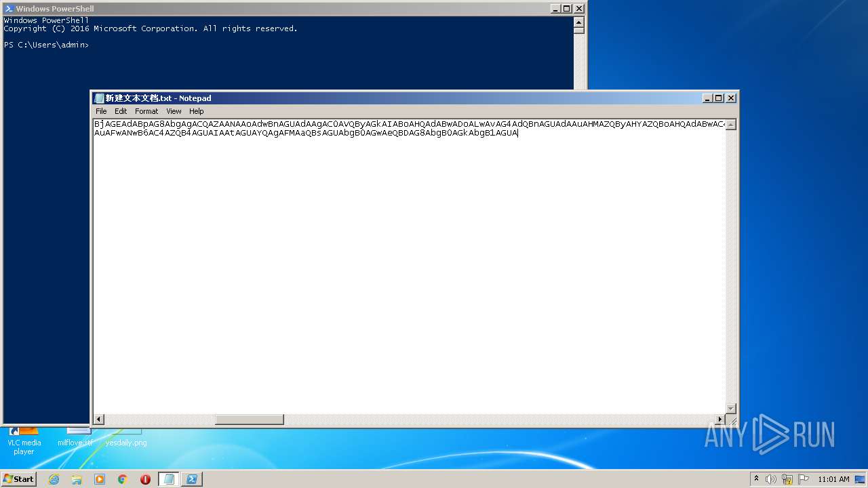Open Windows Explorer from the taskbar
This screenshot has height=488, width=868.
pyautogui.click(x=77, y=479)
